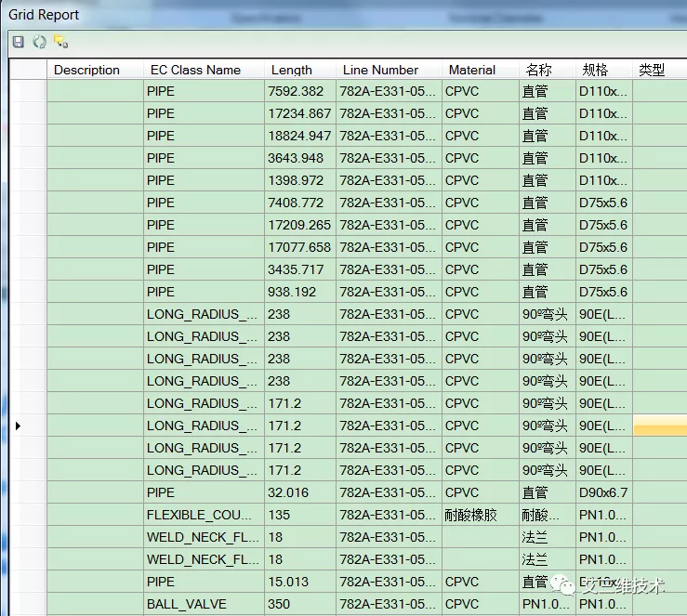Click the row header of the first PIPE row
Viewport: 687px width, 616px height.
(28, 91)
